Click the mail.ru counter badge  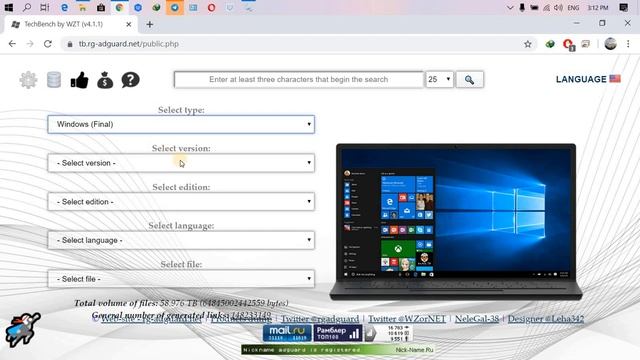click(x=287, y=333)
